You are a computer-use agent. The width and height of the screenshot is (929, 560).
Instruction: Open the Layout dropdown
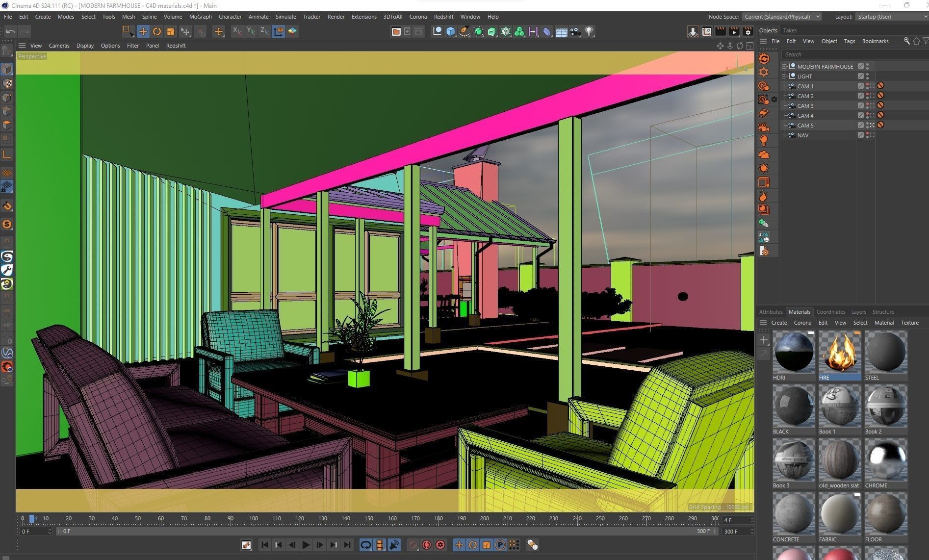click(891, 17)
